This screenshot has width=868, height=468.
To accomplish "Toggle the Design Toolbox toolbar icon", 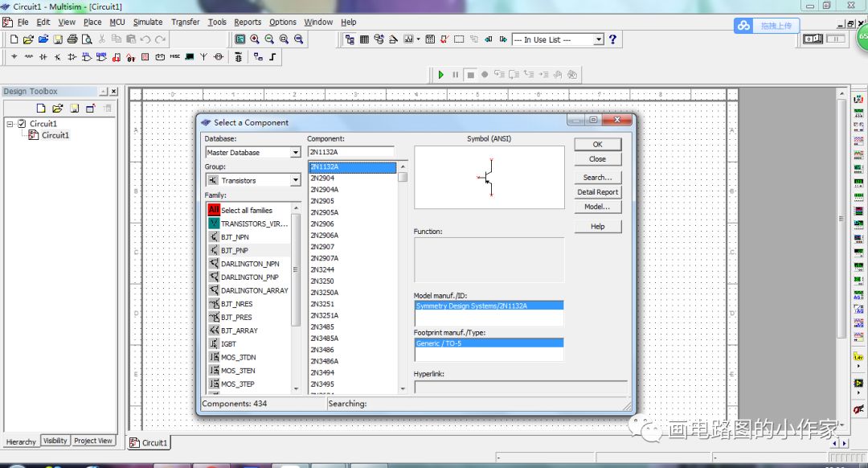I will [x=350, y=39].
